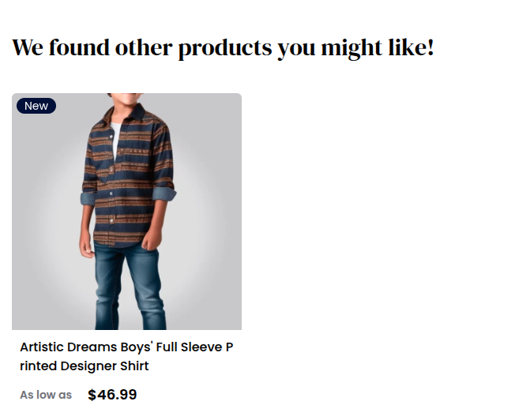Click the word "like!" in the heading
The width and height of the screenshot is (515, 420).
(x=412, y=47)
